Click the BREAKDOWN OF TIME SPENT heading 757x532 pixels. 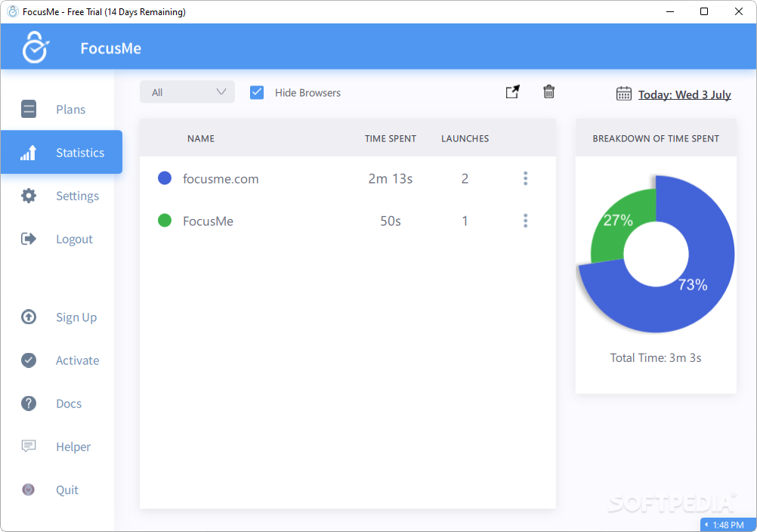[656, 138]
